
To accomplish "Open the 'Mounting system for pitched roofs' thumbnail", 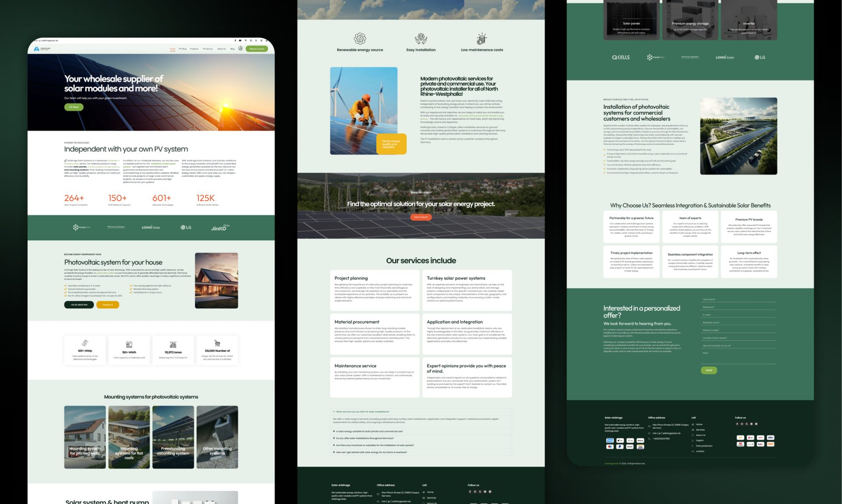I will (x=85, y=437).
